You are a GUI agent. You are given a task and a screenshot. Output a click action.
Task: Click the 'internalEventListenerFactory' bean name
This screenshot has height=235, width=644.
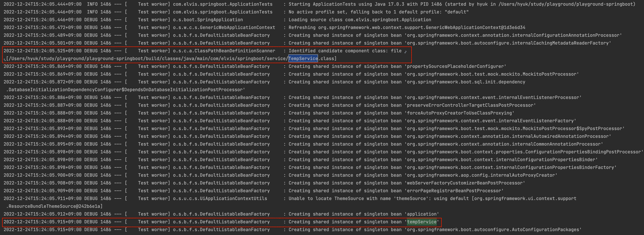coord(536,121)
